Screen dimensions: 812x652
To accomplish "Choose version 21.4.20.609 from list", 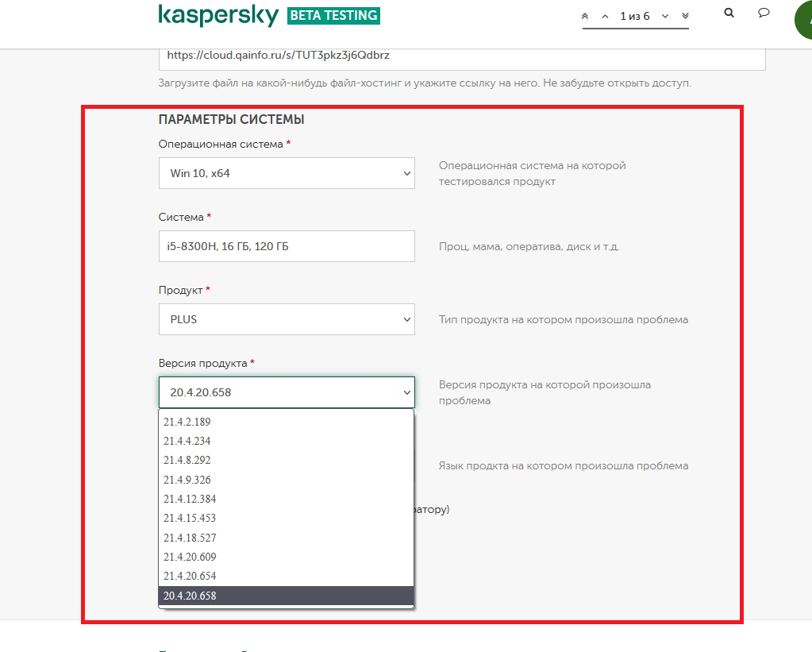I will click(x=287, y=557).
